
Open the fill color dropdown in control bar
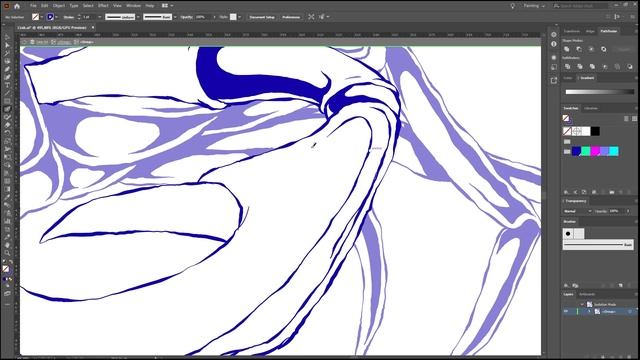tap(42, 17)
